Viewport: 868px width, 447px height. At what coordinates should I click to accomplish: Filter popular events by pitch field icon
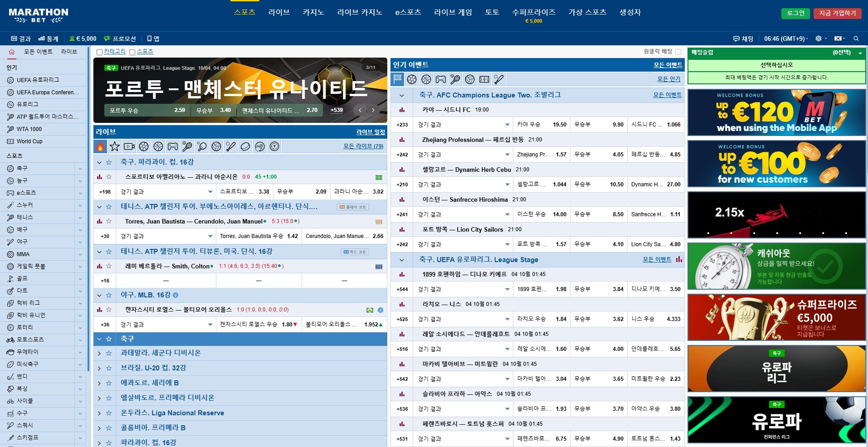pos(484,79)
